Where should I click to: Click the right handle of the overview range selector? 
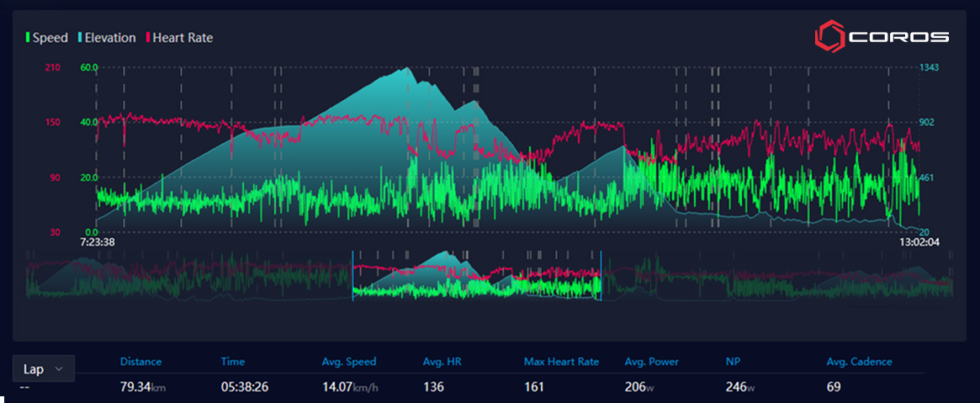point(601,276)
